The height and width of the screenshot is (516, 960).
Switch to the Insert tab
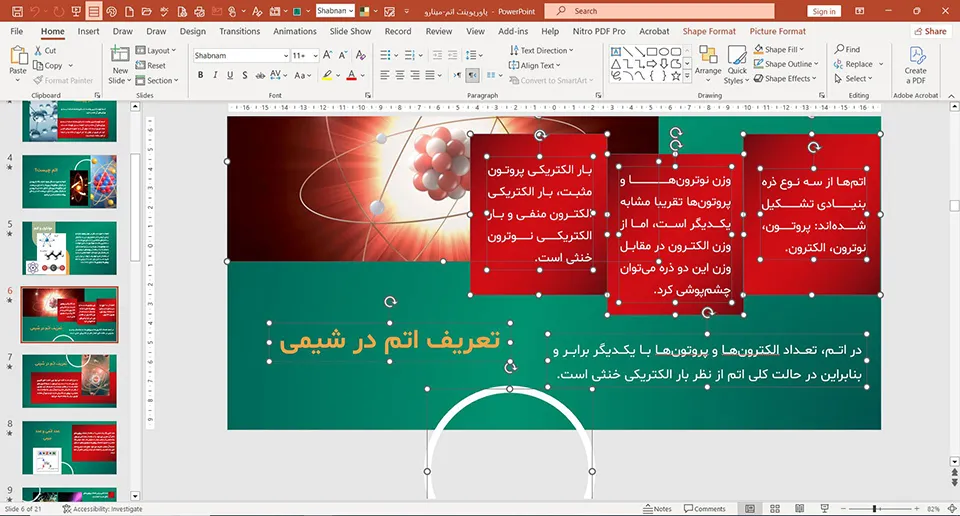point(88,31)
